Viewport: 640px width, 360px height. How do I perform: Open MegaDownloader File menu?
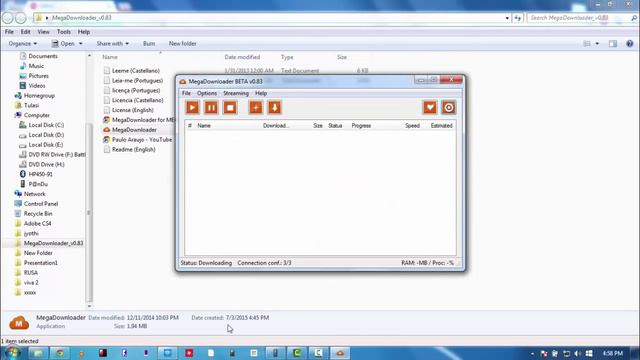click(x=186, y=93)
